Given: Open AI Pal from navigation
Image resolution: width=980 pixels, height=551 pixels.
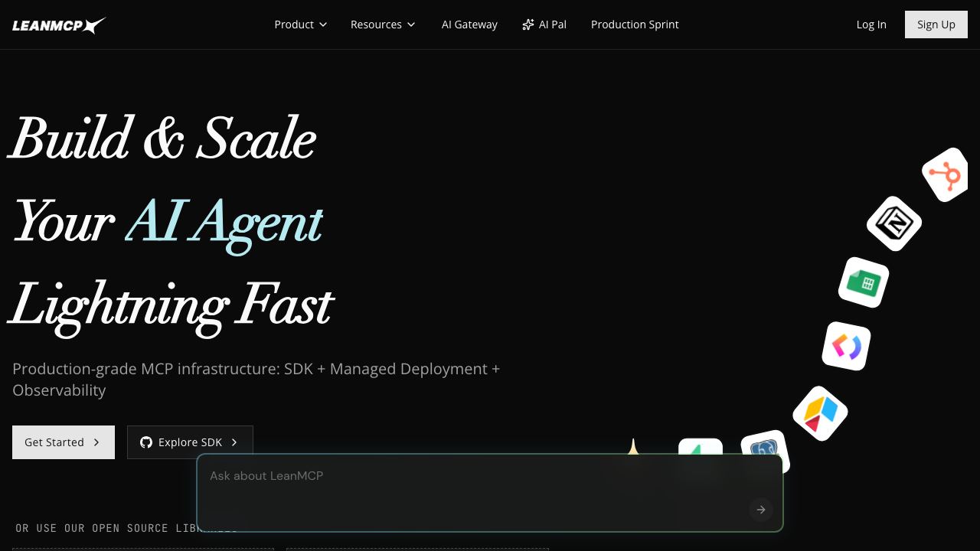Looking at the screenshot, I should (x=544, y=24).
